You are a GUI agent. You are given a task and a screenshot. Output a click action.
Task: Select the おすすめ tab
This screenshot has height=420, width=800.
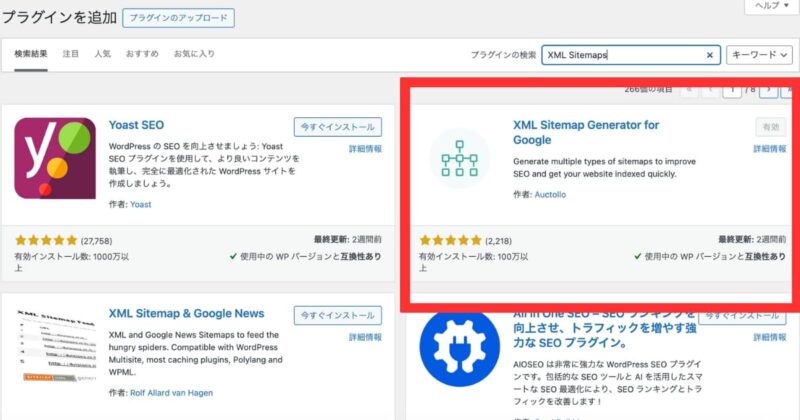pos(142,54)
